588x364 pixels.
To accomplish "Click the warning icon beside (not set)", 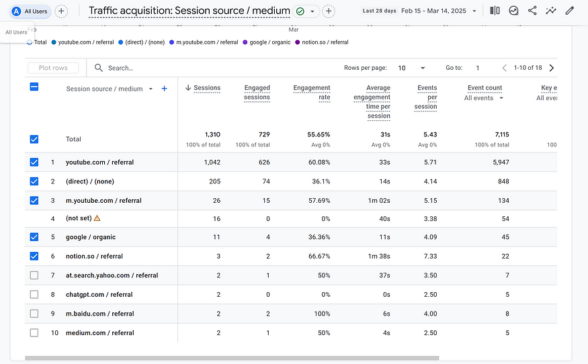I will (97, 218).
